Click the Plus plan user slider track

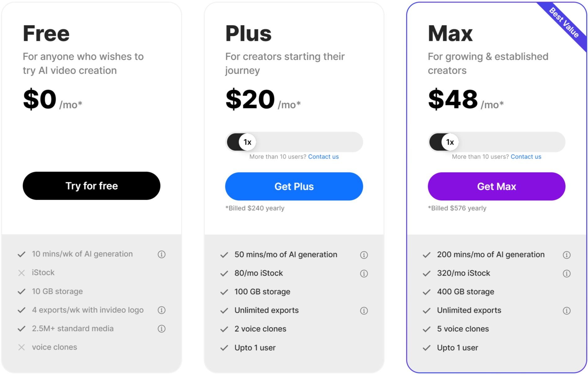tap(294, 142)
